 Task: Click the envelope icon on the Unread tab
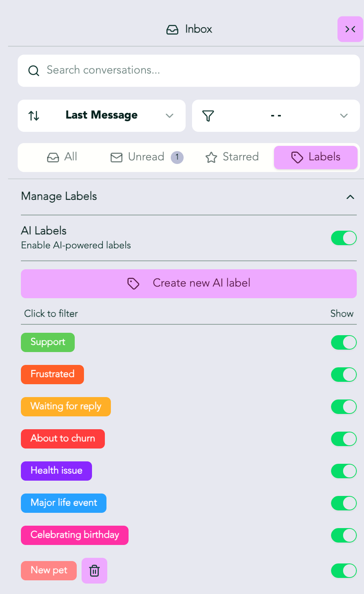pos(117,157)
